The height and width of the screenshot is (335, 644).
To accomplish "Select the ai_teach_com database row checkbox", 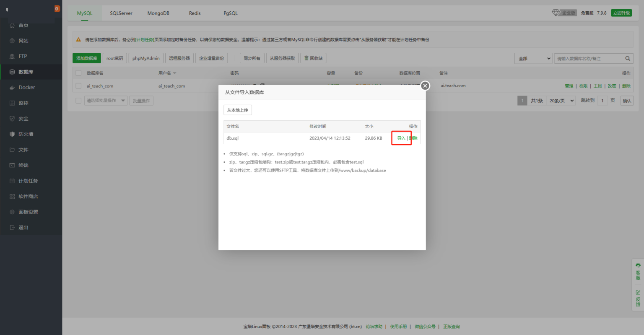I will 78,86.
